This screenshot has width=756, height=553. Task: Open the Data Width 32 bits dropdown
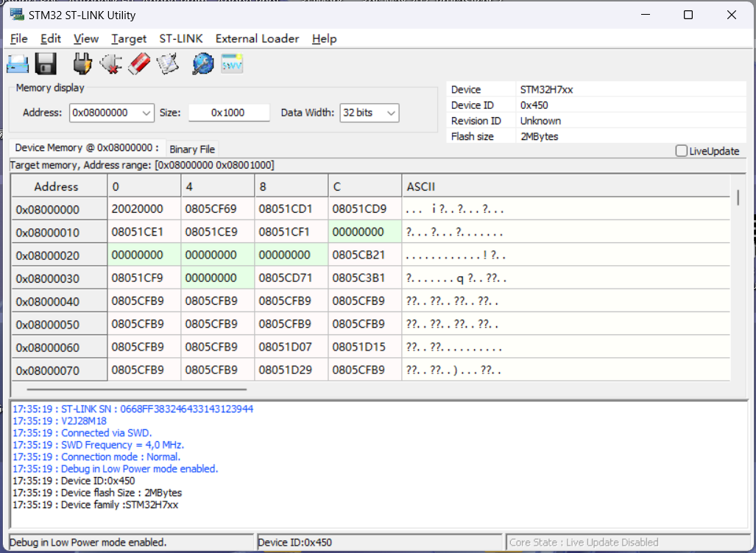tap(370, 113)
